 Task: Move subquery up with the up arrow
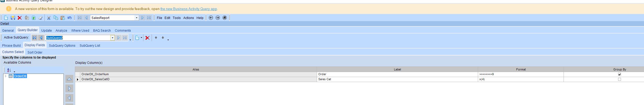pos(156,38)
